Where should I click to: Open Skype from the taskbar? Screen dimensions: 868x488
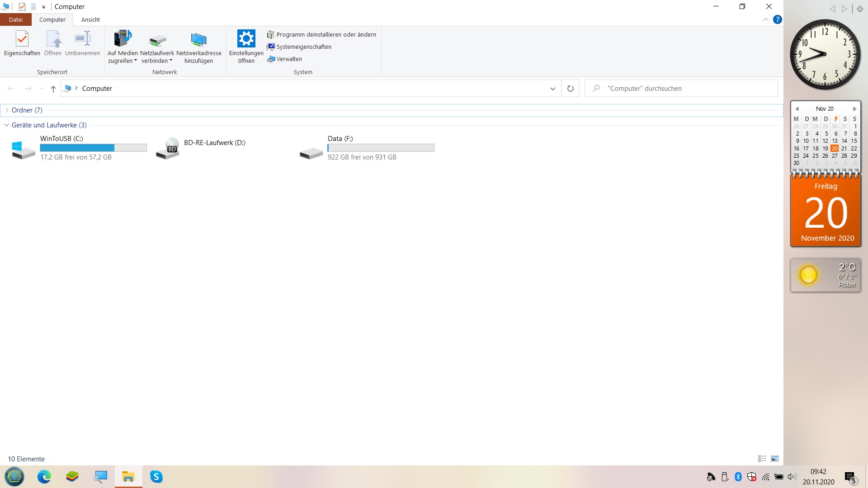click(x=156, y=477)
